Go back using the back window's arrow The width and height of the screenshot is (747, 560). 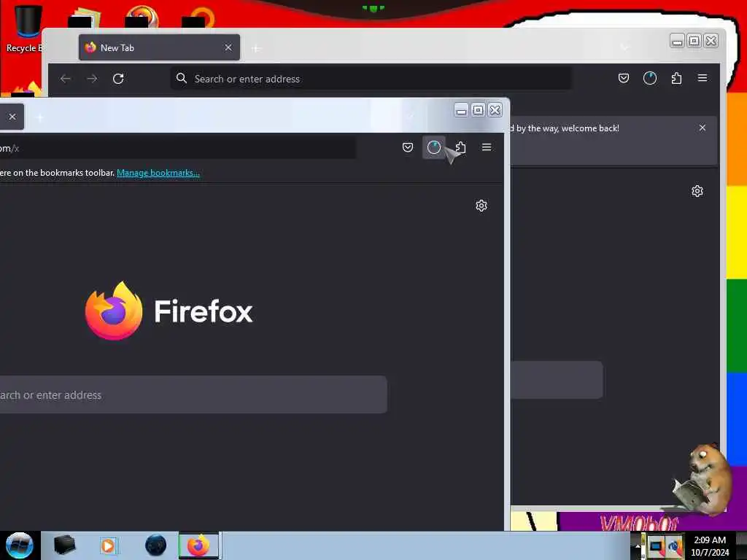tap(66, 79)
